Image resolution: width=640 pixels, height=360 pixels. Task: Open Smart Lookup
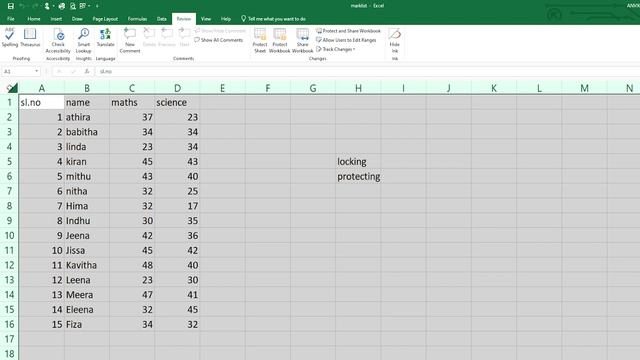click(x=83, y=41)
